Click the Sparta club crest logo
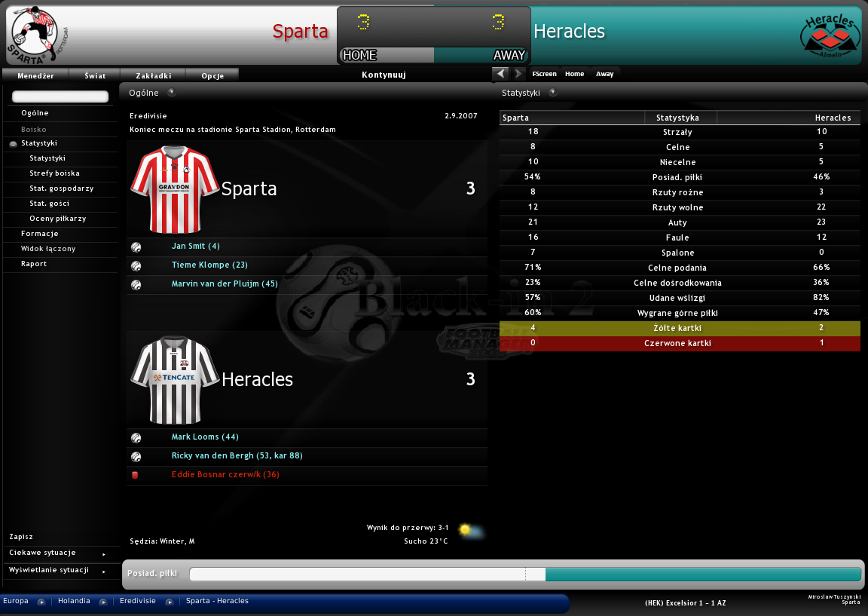This screenshot has width=868, height=616. pos(38,35)
